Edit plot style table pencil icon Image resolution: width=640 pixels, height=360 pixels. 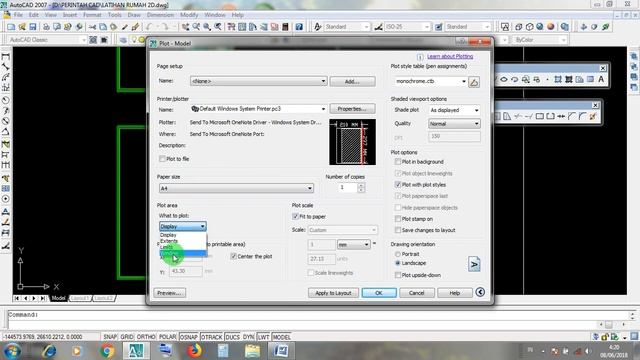pyautogui.click(x=474, y=82)
